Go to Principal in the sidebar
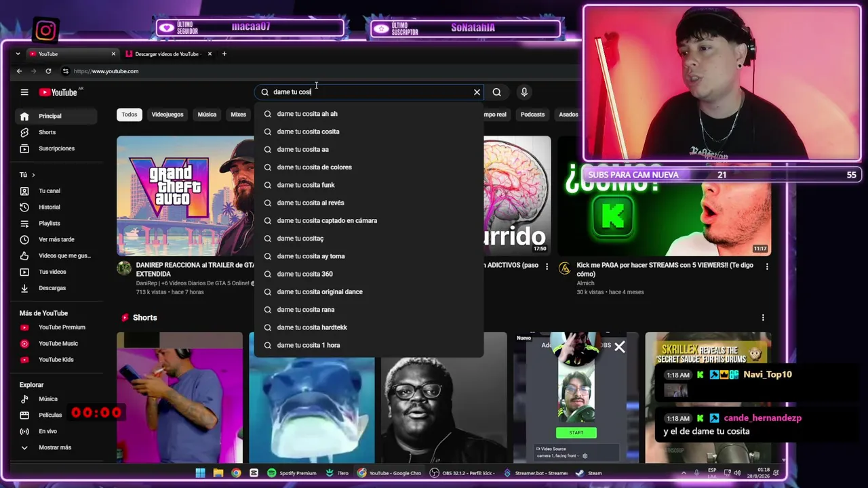 (x=56, y=116)
